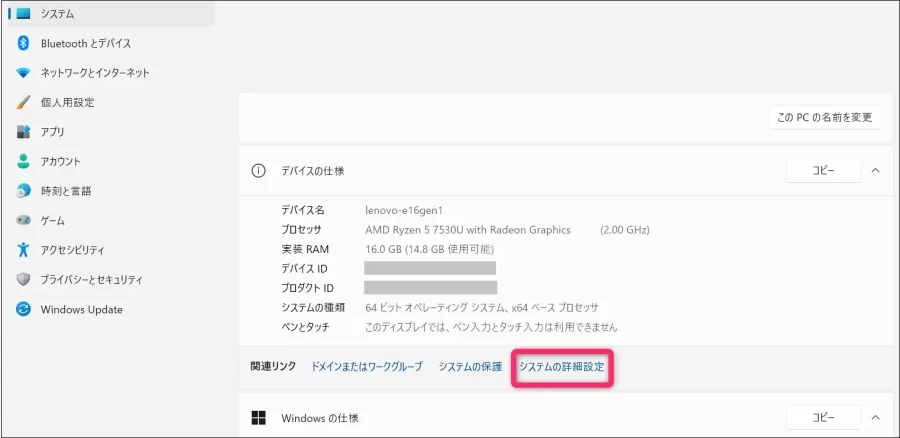Click the Accessibility figure icon

[23, 250]
